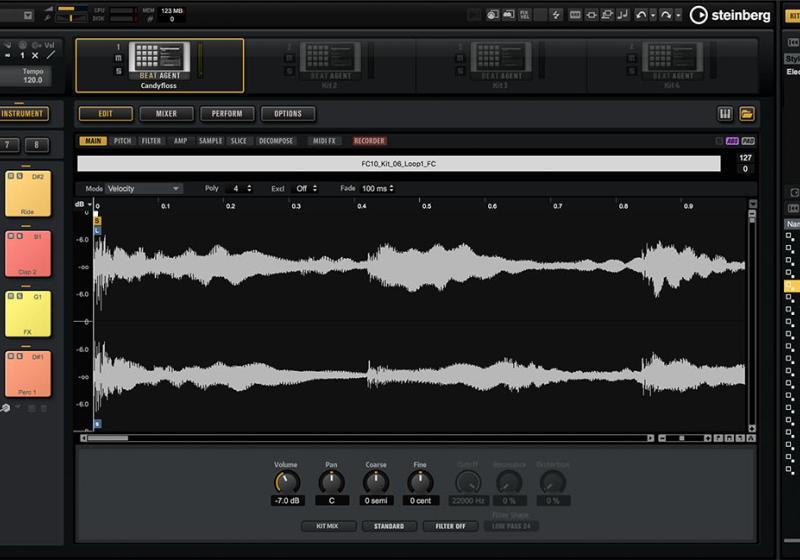This screenshot has width=800, height=560.
Task: Open the Fade 100 ms selector
Action: pos(378,188)
